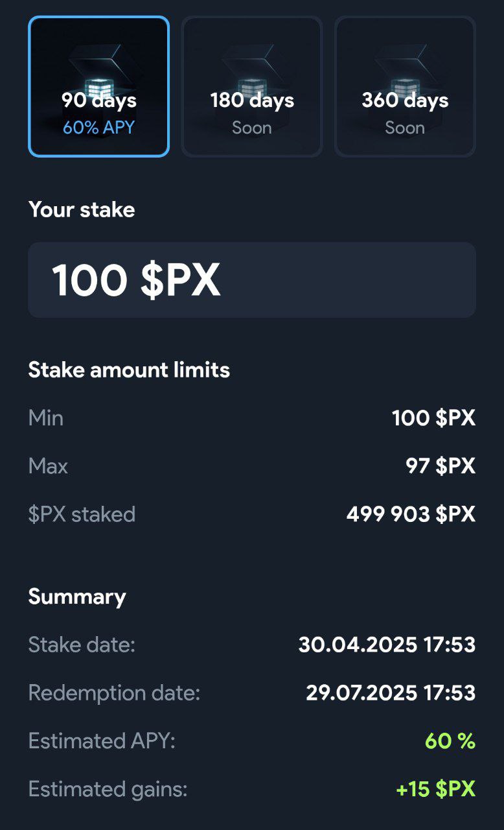
Task: Click the Max value 97 $PX
Action: (441, 466)
